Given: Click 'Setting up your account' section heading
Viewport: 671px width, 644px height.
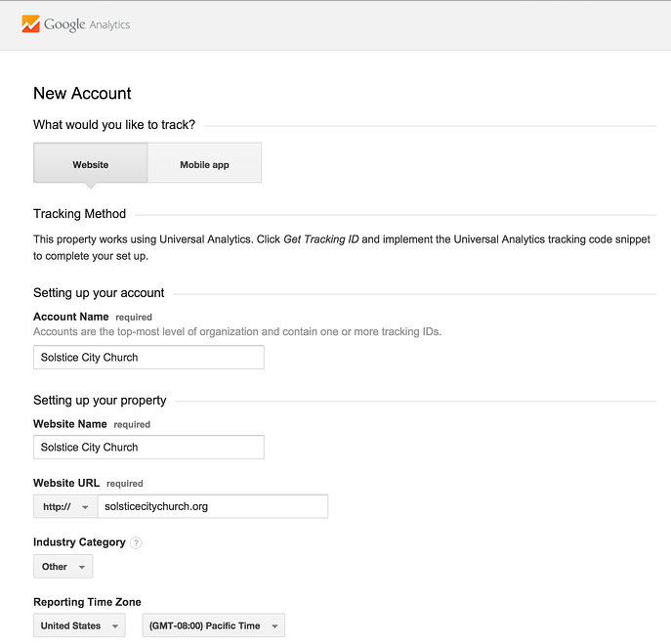Looking at the screenshot, I should coord(99,293).
